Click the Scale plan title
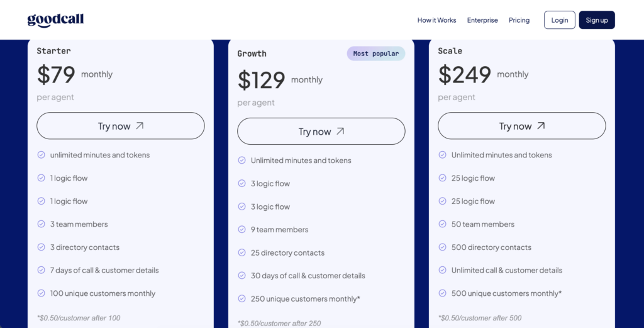 click(450, 51)
